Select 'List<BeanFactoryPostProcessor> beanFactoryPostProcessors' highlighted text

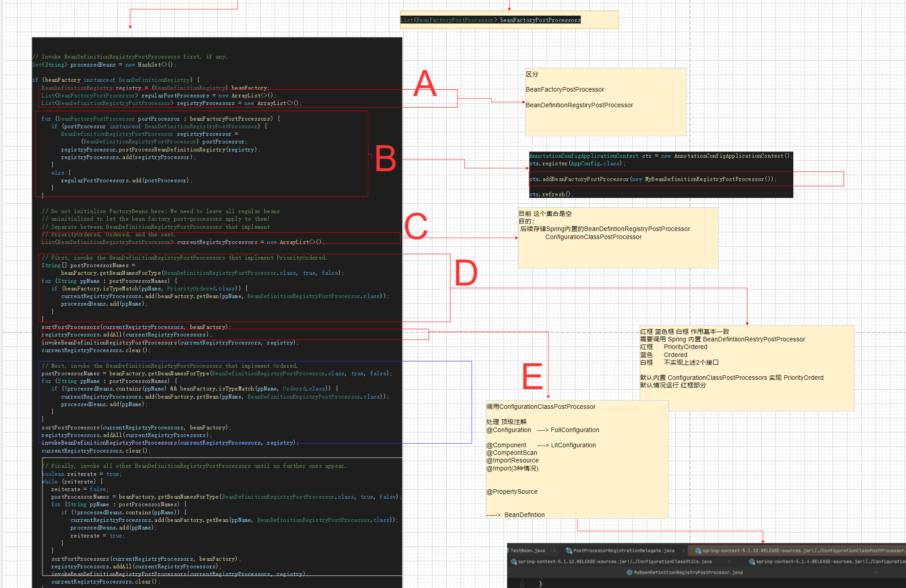click(x=491, y=20)
